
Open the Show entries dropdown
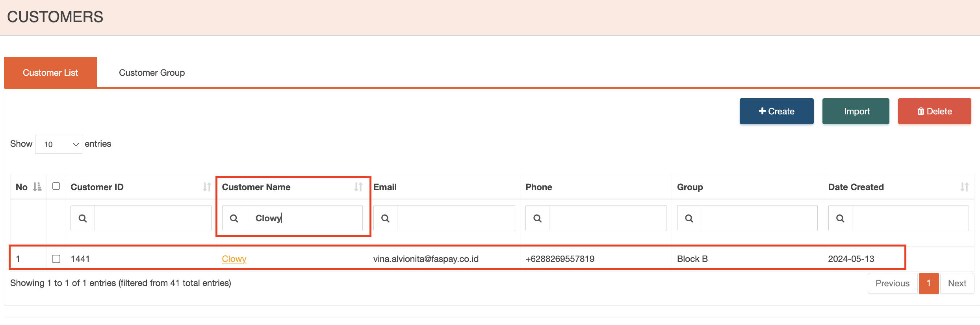pyautogui.click(x=59, y=144)
